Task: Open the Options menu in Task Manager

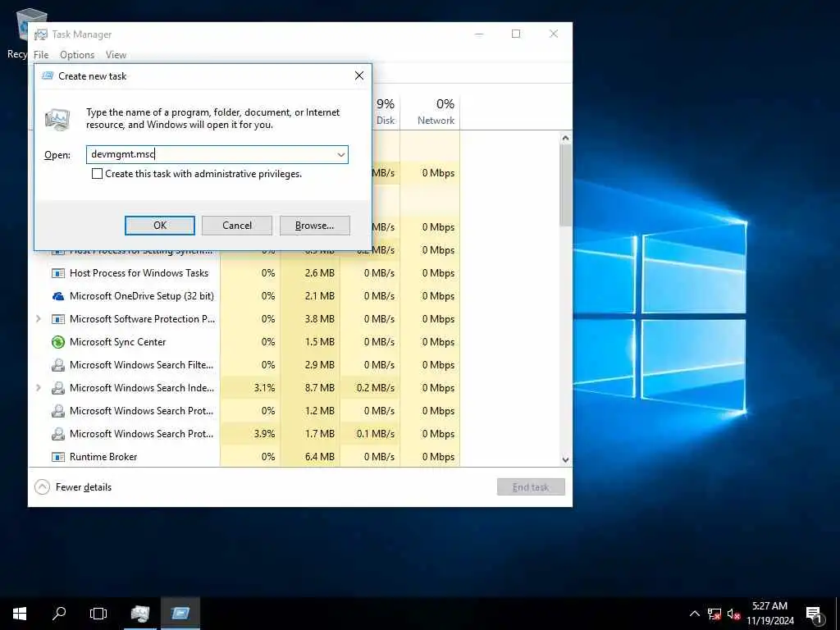Action: click(77, 55)
